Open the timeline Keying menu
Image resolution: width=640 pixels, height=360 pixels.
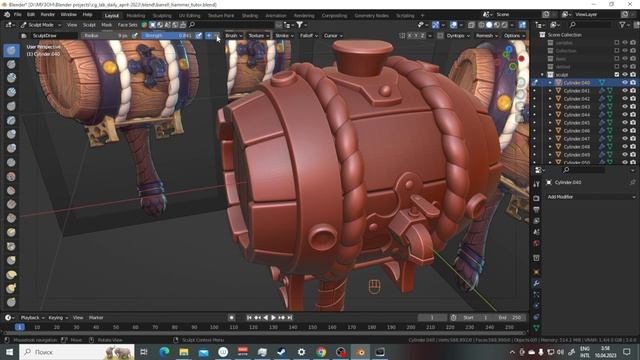pos(58,318)
